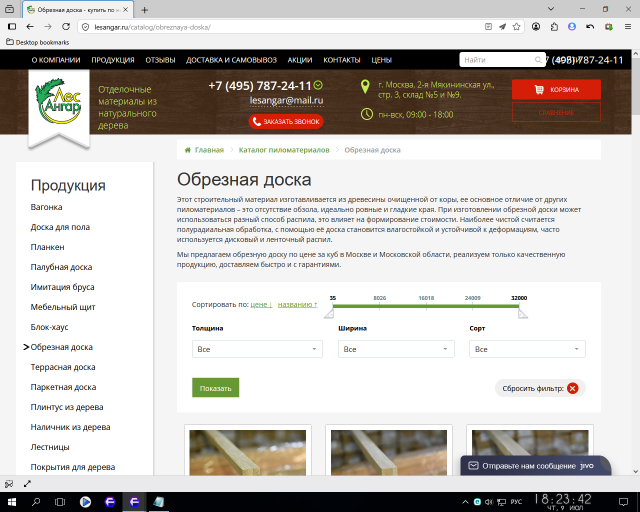This screenshot has height=512, width=640.
Task: Click the paper plane share icon
Action: click(x=502, y=27)
